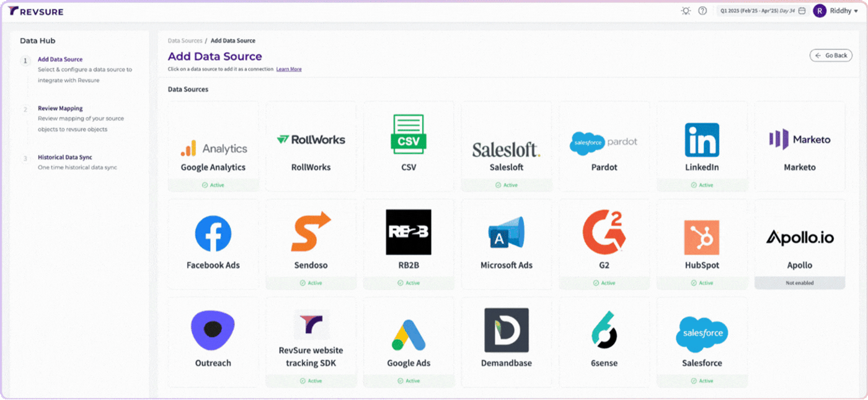The image size is (868, 400).
Task: Click the Pardot card label
Action: 604,167
